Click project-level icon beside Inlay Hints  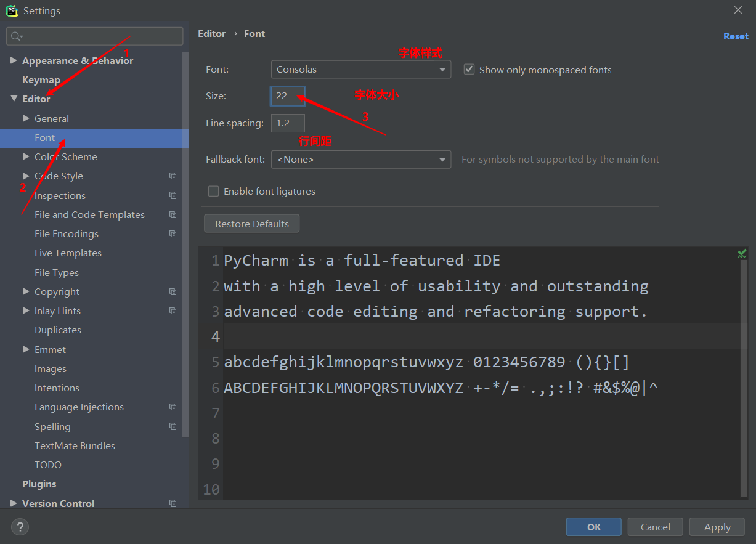[173, 311]
